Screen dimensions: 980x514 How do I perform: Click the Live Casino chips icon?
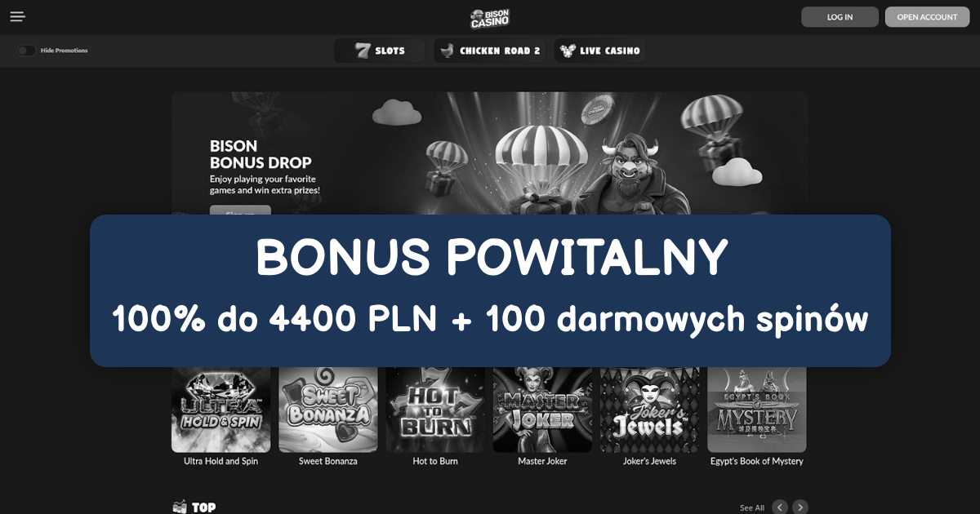click(x=568, y=51)
